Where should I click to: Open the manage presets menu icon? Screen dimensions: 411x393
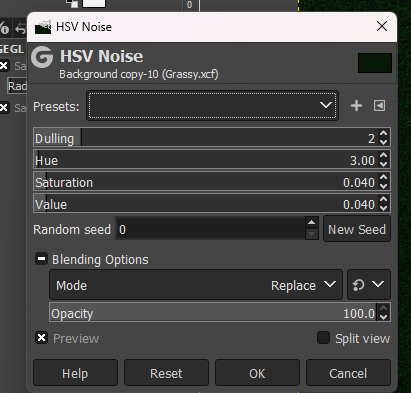coord(379,106)
